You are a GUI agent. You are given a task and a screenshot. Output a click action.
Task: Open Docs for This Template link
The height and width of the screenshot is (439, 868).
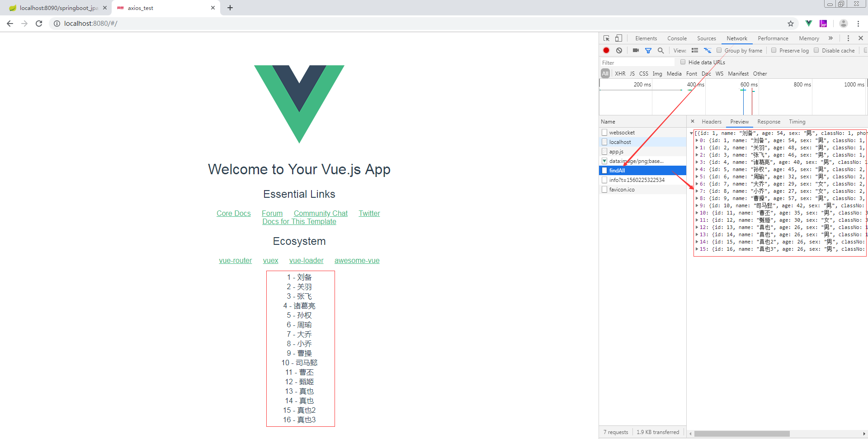coord(299,222)
